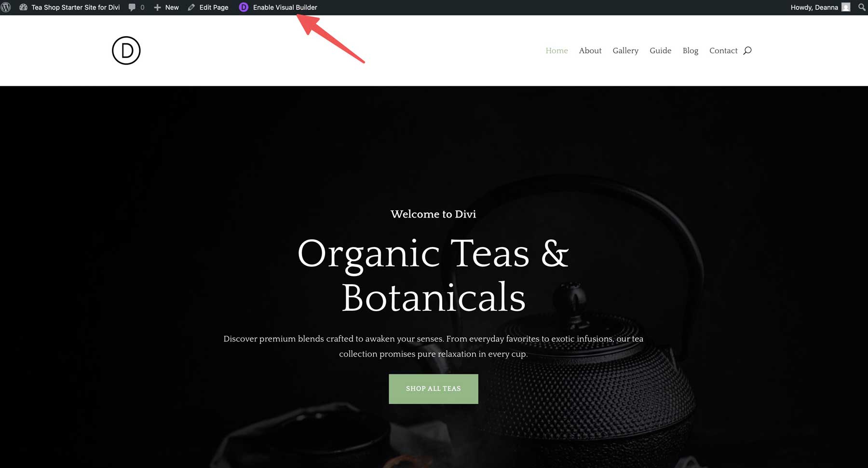Screen dimensions: 868x468
Task: Expand the Tea Shop Starter Site for Divi menu
Action: (x=75, y=7)
